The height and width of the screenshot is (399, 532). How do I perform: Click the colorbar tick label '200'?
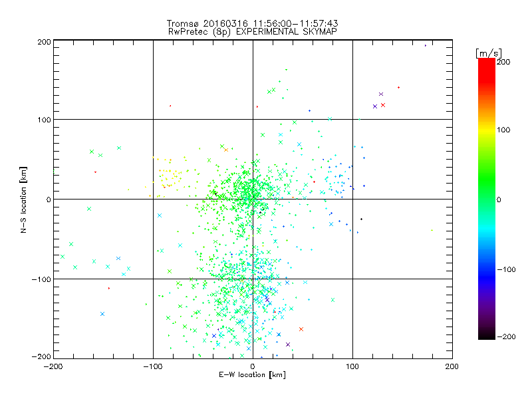pyautogui.click(x=503, y=62)
